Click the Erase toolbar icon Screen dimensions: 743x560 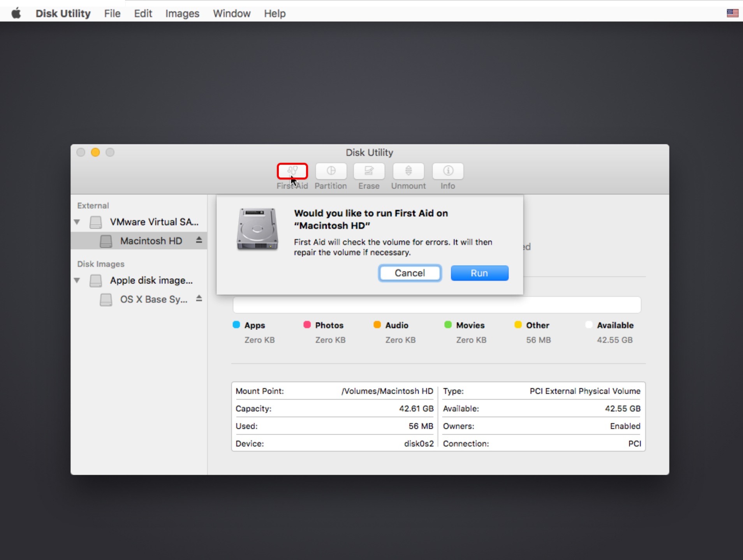point(369,171)
